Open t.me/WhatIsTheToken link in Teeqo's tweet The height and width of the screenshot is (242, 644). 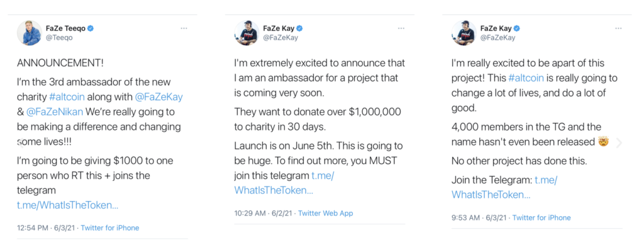tap(68, 205)
